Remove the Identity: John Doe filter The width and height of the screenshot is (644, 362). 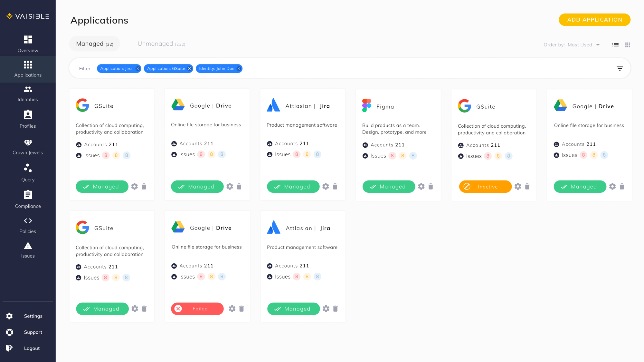(x=239, y=68)
